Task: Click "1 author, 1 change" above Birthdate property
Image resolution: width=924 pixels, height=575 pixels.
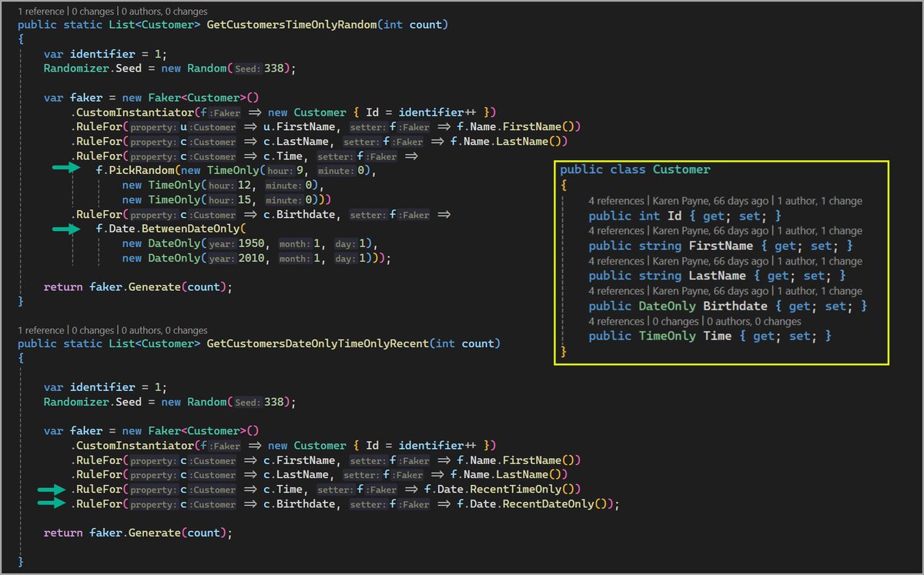Action: [x=819, y=291]
